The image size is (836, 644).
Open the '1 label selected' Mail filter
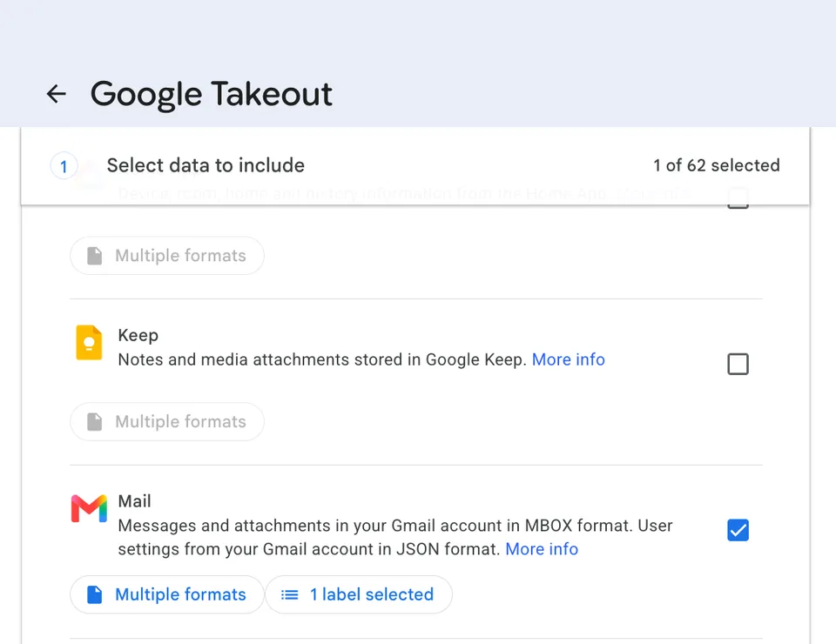[x=359, y=594]
